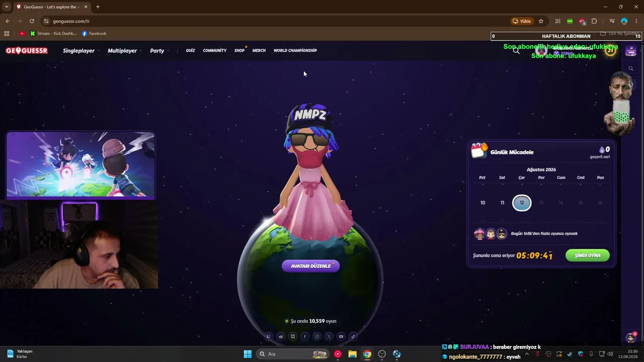Open the volume icon in the system tray
The height and width of the screenshot is (362, 644).
pyautogui.click(x=610, y=354)
